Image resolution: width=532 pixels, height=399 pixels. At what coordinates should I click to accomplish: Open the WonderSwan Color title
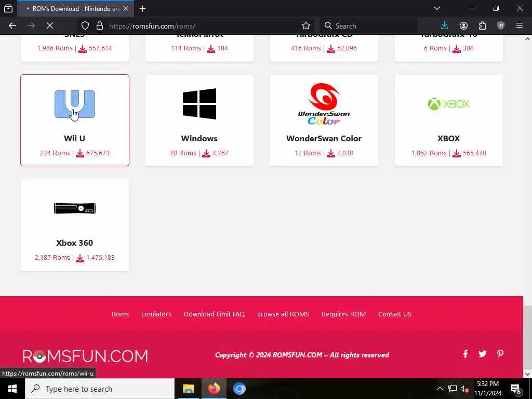[324, 138]
